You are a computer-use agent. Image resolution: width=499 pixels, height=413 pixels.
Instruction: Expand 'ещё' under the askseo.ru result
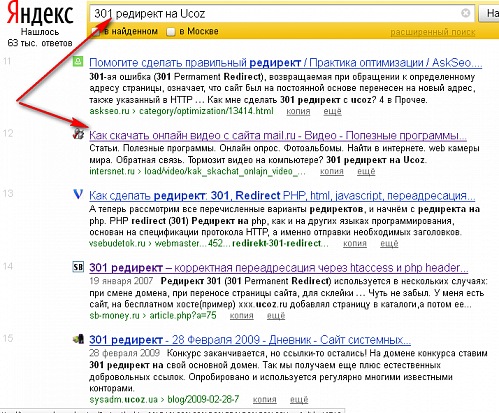(332, 111)
